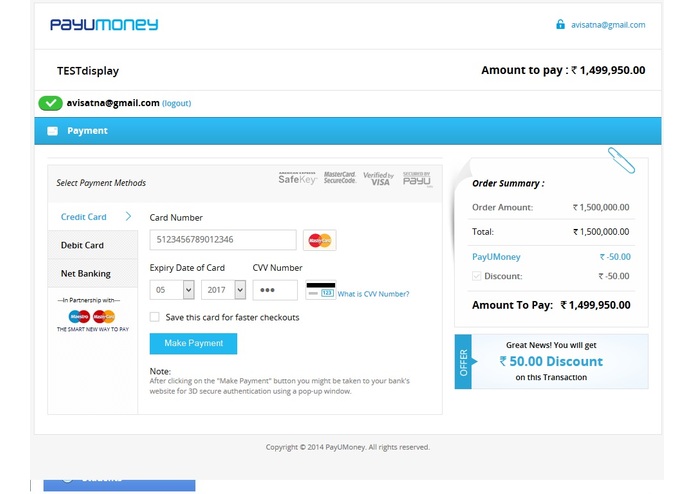The width and height of the screenshot is (695, 494).
Task: Click the Card Number input field
Action: coord(223,240)
